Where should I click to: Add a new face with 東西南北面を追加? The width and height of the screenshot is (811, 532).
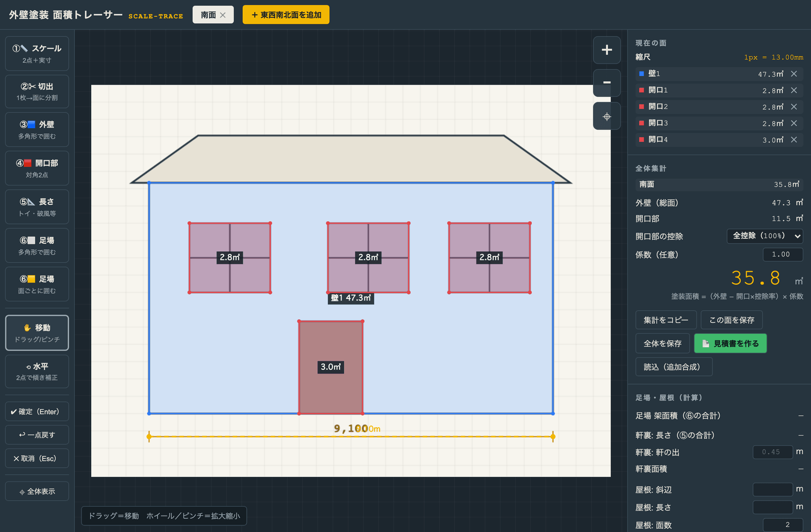(x=286, y=15)
